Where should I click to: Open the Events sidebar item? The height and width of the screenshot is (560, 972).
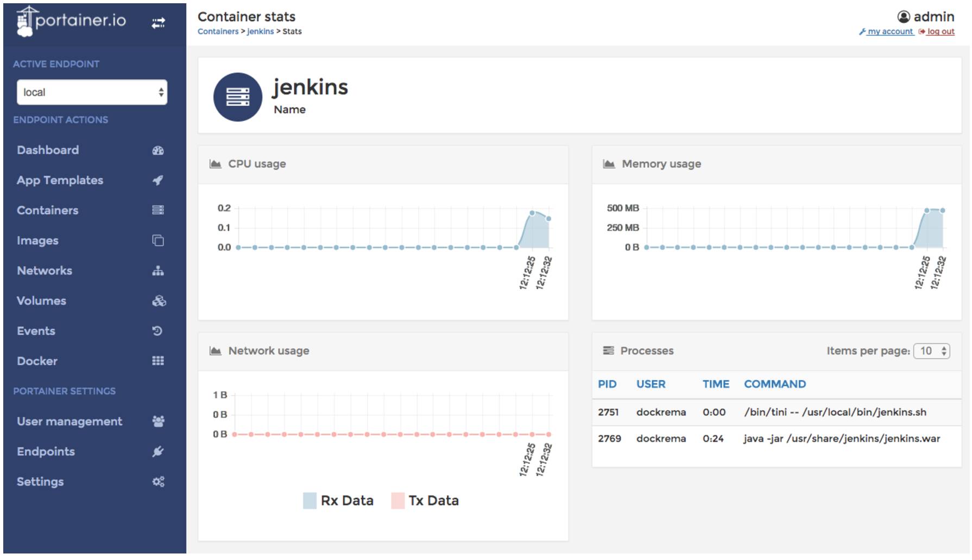point(36,330)
